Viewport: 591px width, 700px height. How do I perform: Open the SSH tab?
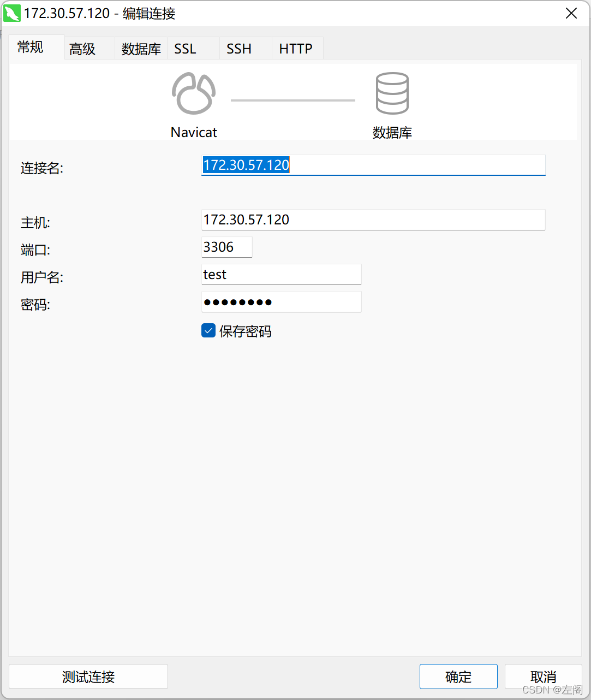[238, 48]
